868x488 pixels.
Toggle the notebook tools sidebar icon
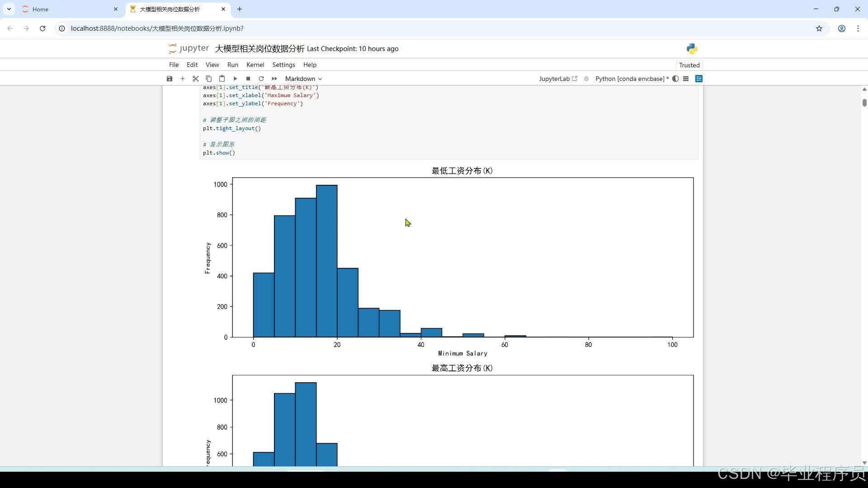pos(699,79)
